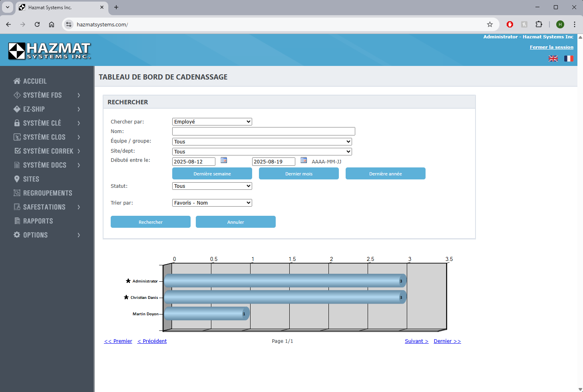
Task: Open the Chercher par dropdown
Action: click(212, 122)
